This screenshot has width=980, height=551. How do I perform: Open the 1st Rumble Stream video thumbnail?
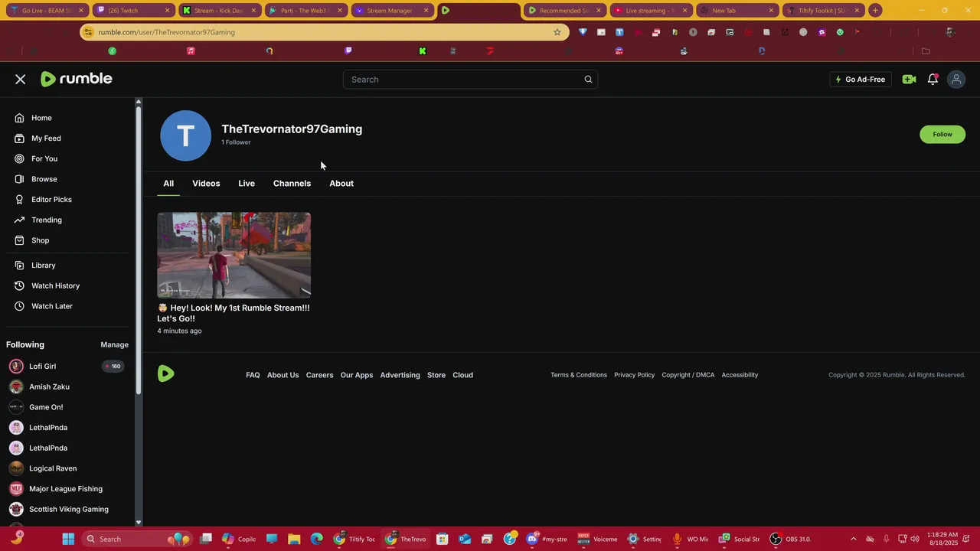(x=234, y=256)
